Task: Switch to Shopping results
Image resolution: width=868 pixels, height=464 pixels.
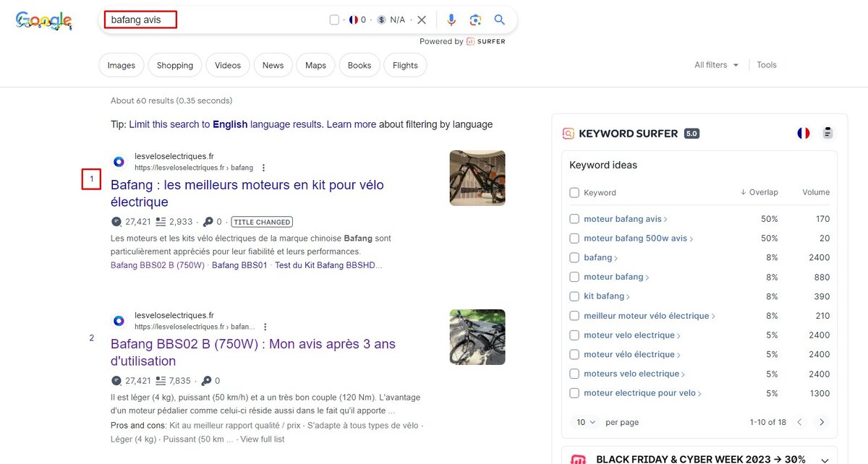Action: pyautogui.click(x=175, y=65)
